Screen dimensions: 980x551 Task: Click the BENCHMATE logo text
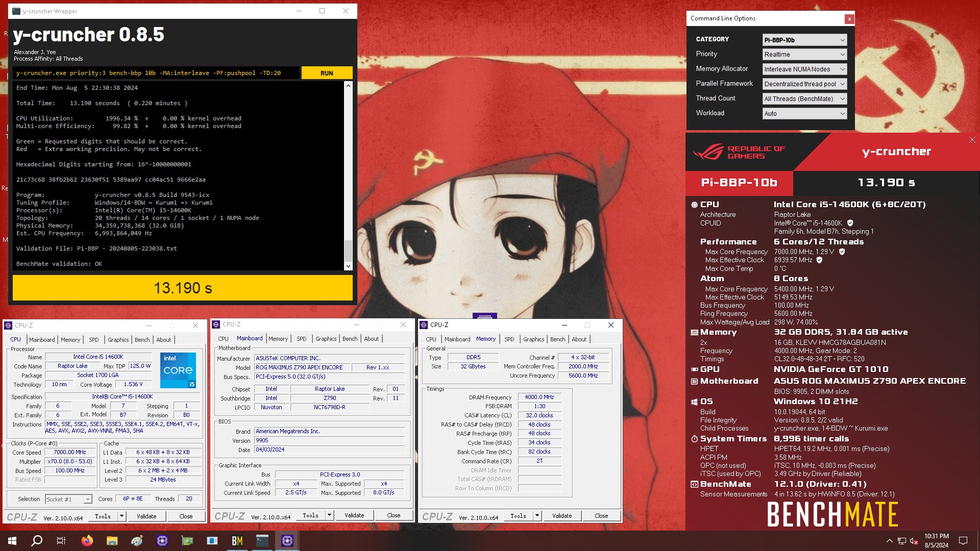(x=832, y=514)
